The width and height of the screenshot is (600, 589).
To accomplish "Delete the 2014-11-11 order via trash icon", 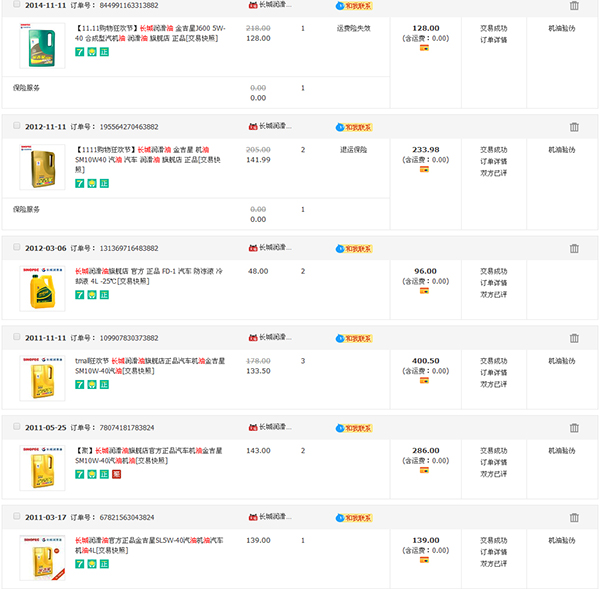I will [574, 6].
